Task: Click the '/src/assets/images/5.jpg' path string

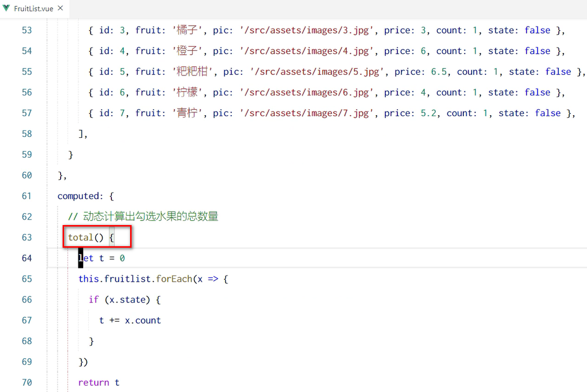Action: [x=317, y=72]
